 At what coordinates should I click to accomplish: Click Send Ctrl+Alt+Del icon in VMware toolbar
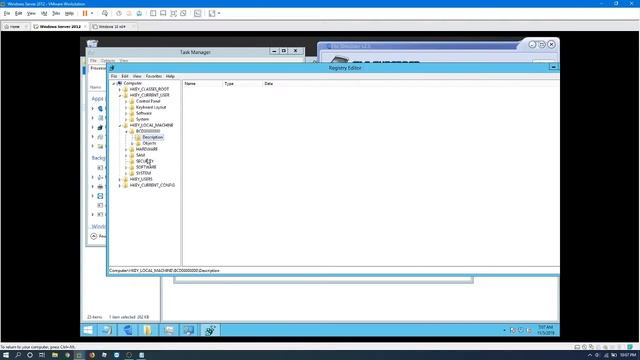click(105, 13)
